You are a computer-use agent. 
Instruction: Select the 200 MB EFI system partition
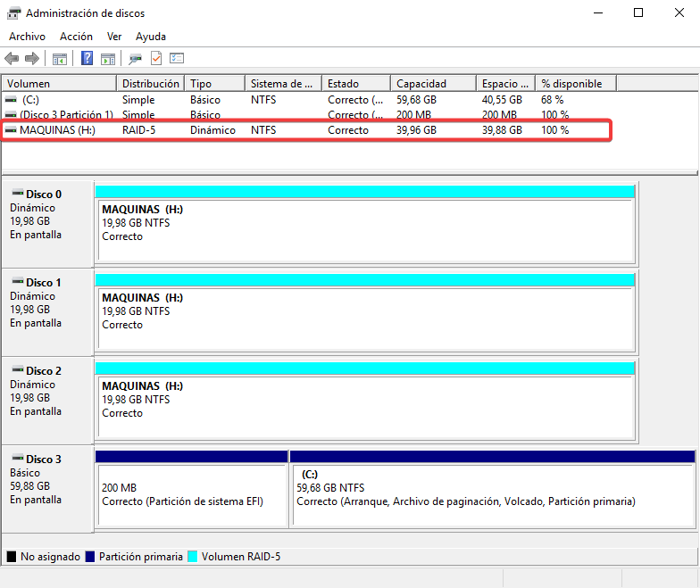(191, 494)
